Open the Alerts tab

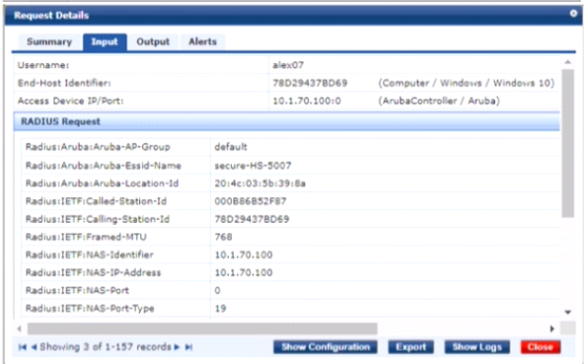tap(202, 41)
